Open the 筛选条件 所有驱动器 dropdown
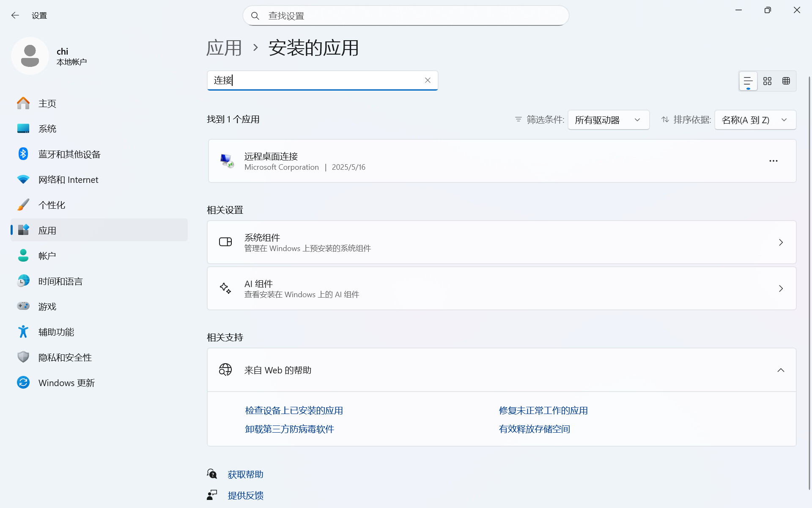 click(609, 120)
